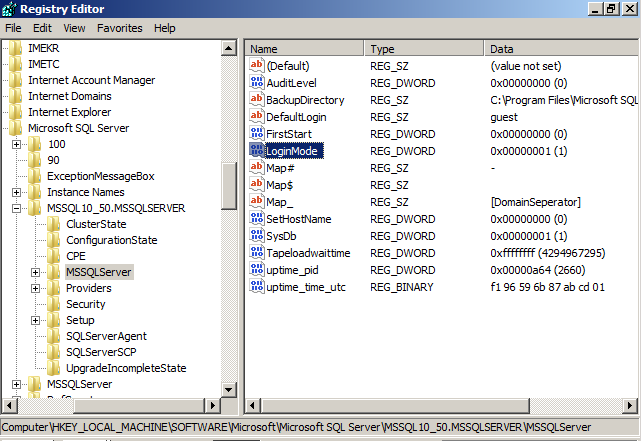This screenshot has width=641, height=441.
Task: Click the 'guest' data of DefaultLogin
Action: [x=504, y=117]
